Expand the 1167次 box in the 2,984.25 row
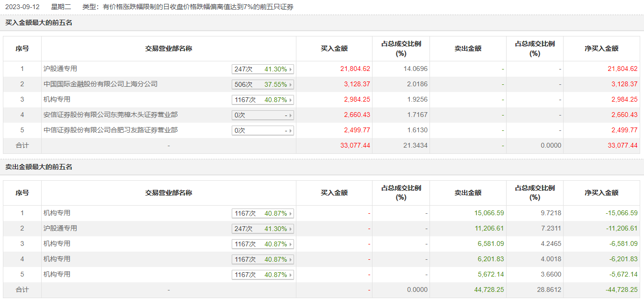This screenshot has width=644, height=301. [x=263, y=100]
